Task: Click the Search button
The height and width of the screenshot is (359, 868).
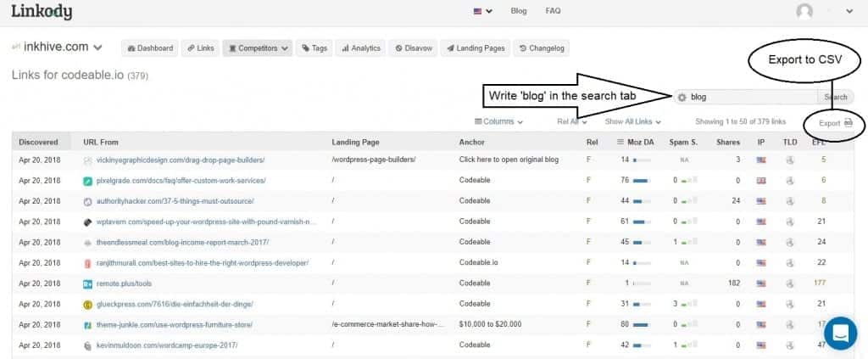Action: [835, 97]
